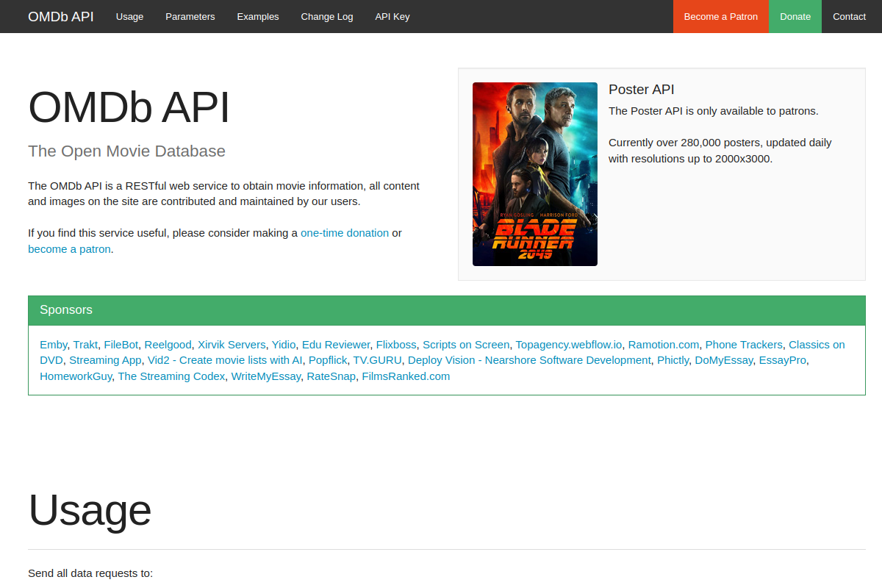Image resolution: width=882 pixels, height=588 pixels.
Task: Go to Parameters in the navbar
Action: click(x=190, y=16)
